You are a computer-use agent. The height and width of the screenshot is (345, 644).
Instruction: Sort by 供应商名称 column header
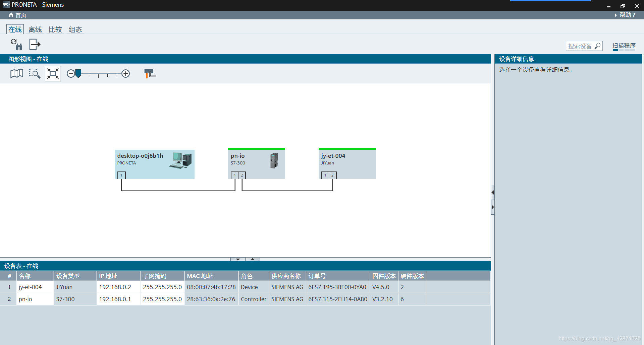[287, 276]
